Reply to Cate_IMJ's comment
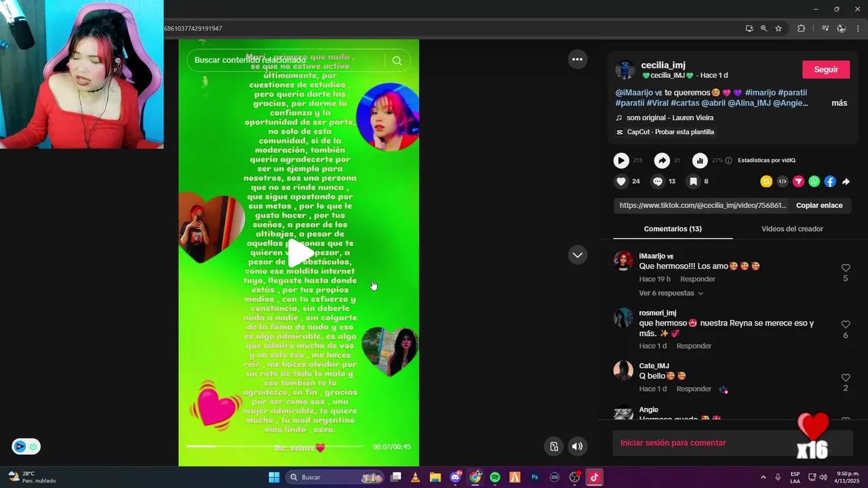The height and width of the screenshot is (488, 868). tap(694, 389)
